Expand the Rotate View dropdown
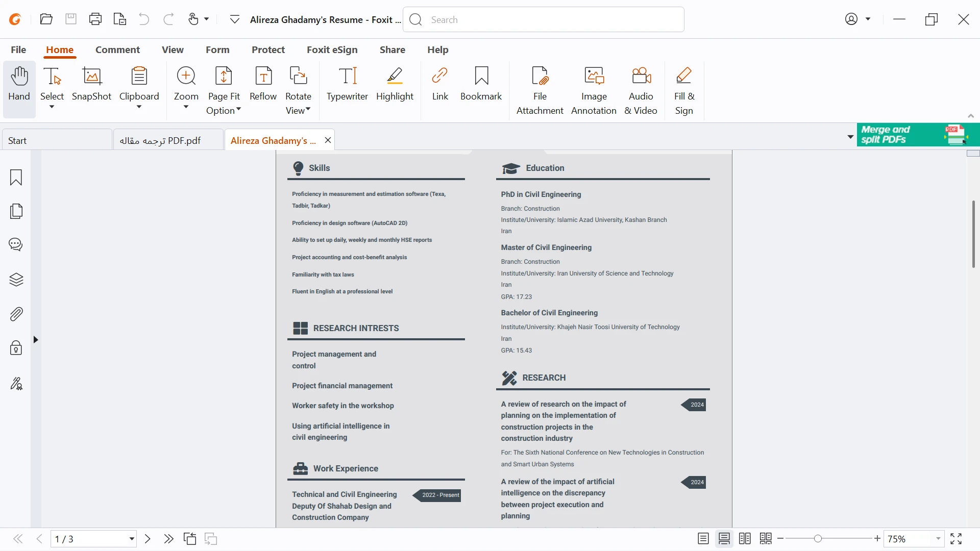The image size is (980, 551). (x=308, y=110)
